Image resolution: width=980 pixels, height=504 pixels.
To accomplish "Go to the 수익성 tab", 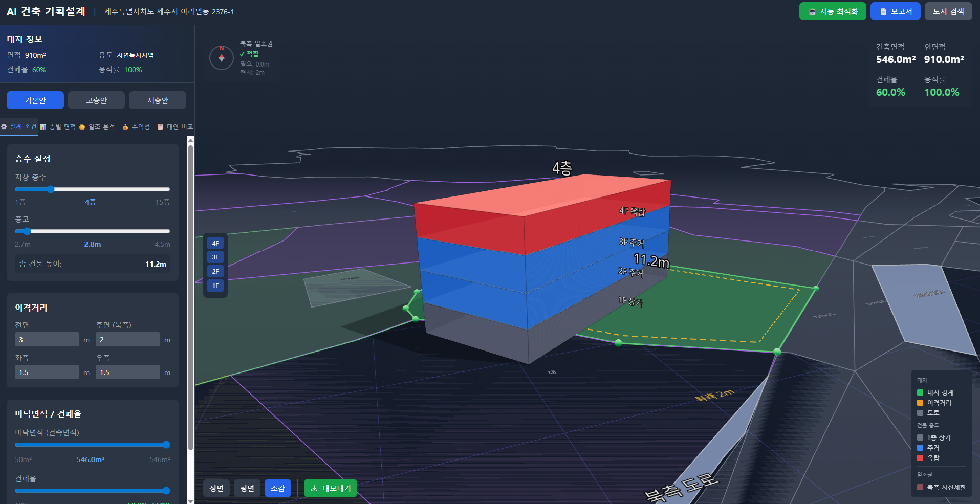I will coord(136,127).
